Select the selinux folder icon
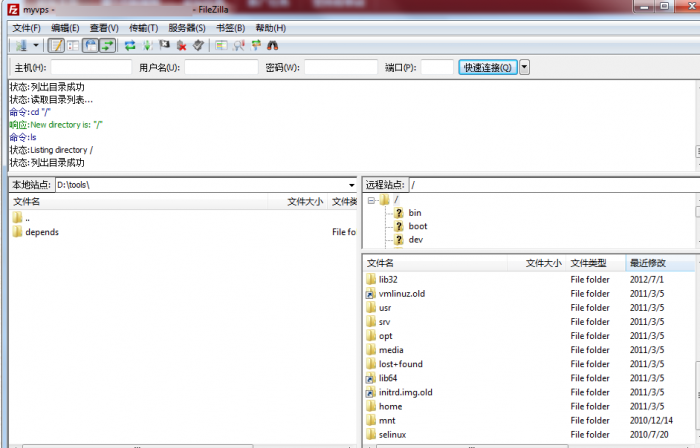700x448 pixels. [x=371, y=434]
